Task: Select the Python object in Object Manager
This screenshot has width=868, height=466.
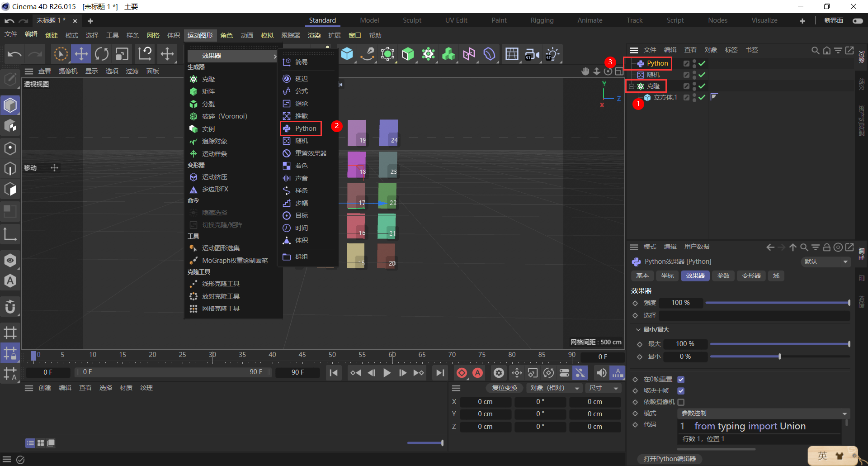Action: tap(657, 63)
